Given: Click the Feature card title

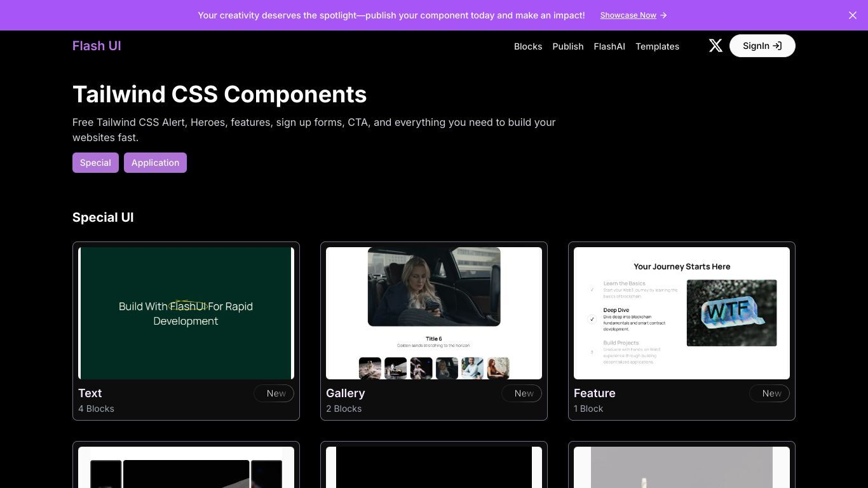Looking at the screenshot, I should point(595,393).
